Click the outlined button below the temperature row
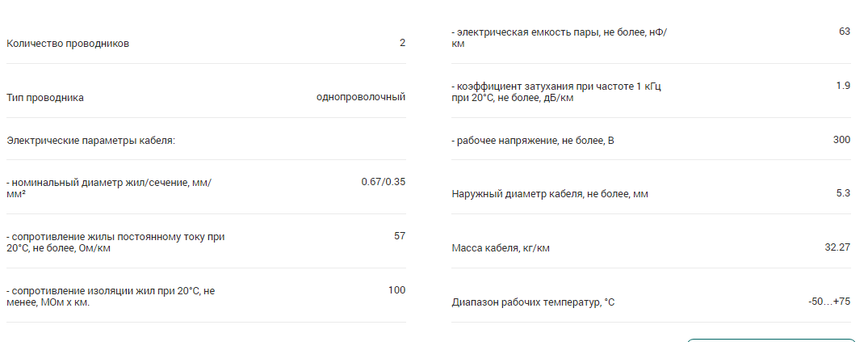 click(771, 340)
